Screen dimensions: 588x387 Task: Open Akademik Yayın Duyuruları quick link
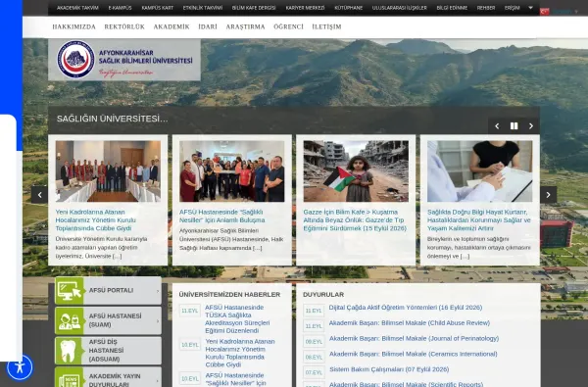click(x=109, y=377)
